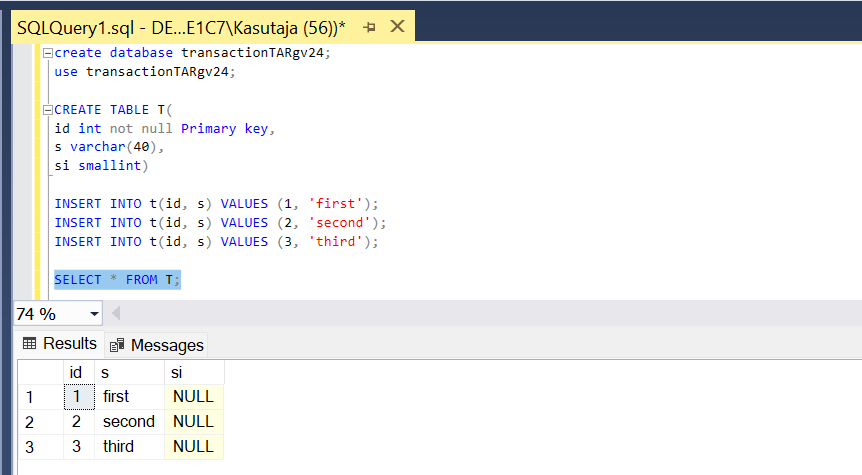Select the id column header
This screenshot has width=862, height=475.
click(x=79, y=372)
